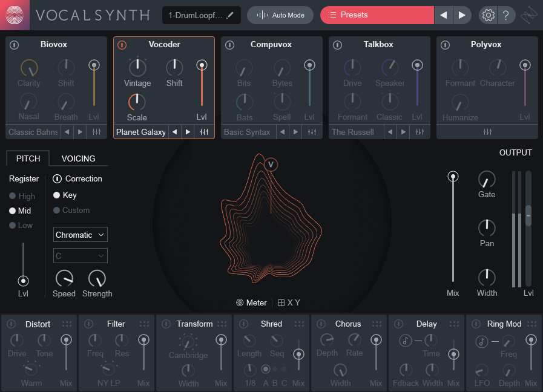The image size is (543, 392).
Task: Open Basic Syntax preset name dropdown
Action: 248,132
